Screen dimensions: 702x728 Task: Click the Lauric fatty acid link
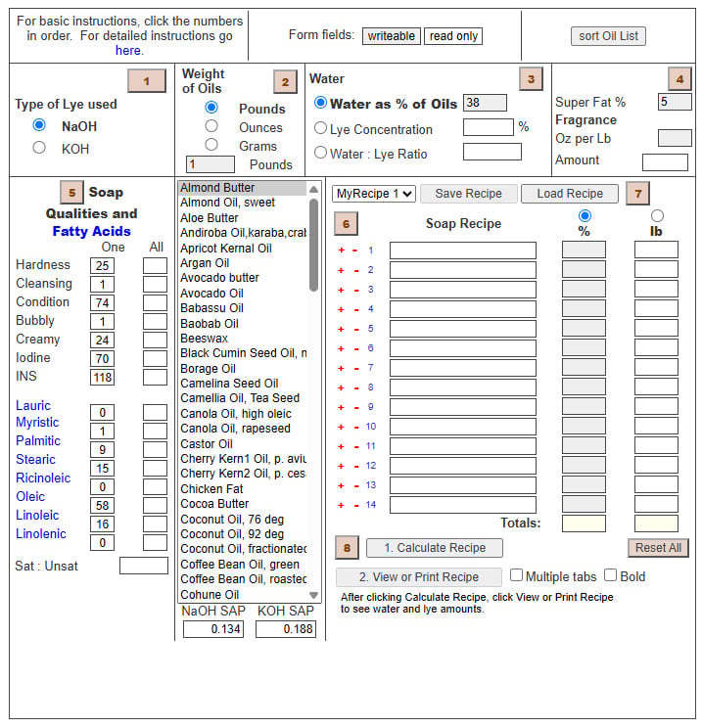click(x=33, y=406)
